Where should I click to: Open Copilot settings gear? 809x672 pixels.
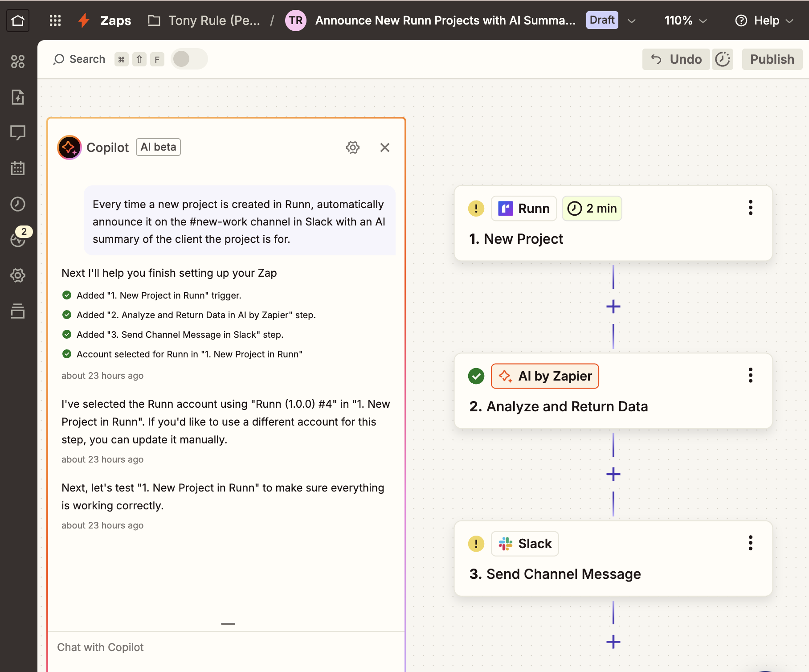(353, 148)
